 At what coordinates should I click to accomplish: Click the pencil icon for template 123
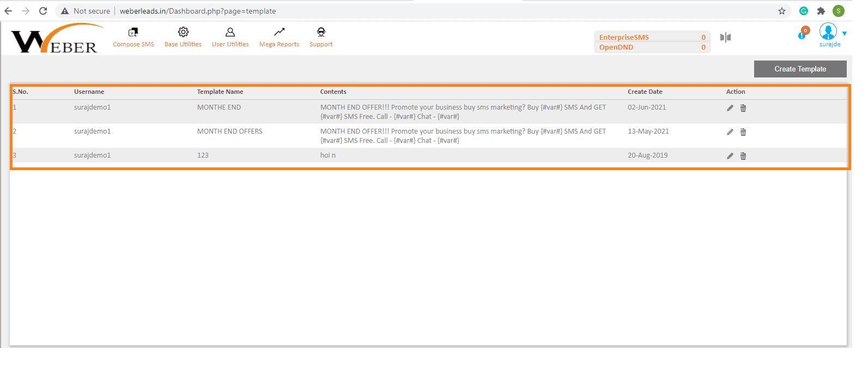730,156
